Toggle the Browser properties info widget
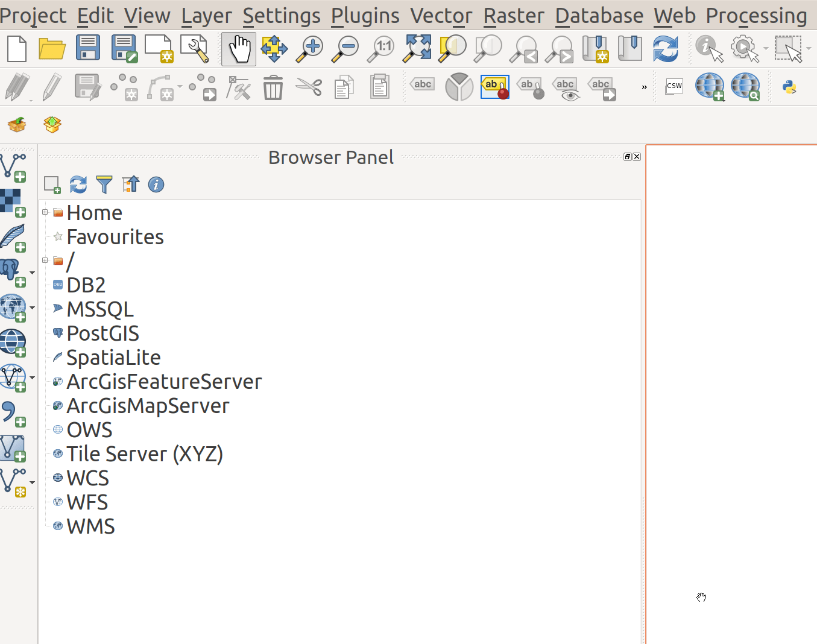Image resolution: width=817 pixels, height=644 pixels. (x=156, y=185)
